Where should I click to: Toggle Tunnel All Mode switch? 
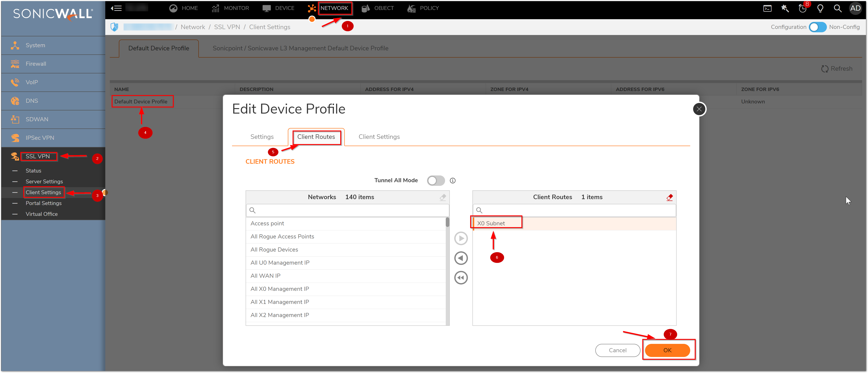click(x=436, y=180)
